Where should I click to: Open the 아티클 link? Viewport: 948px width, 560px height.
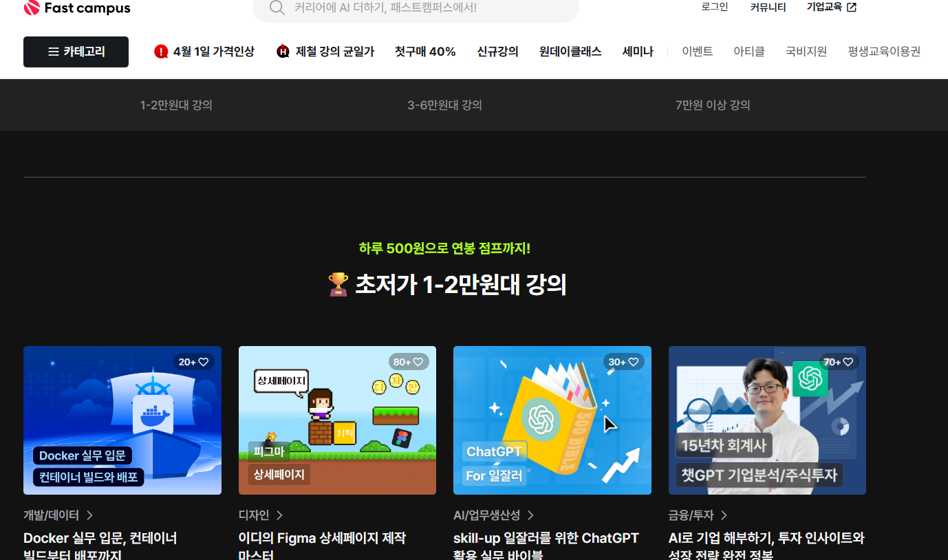(749, 52)
